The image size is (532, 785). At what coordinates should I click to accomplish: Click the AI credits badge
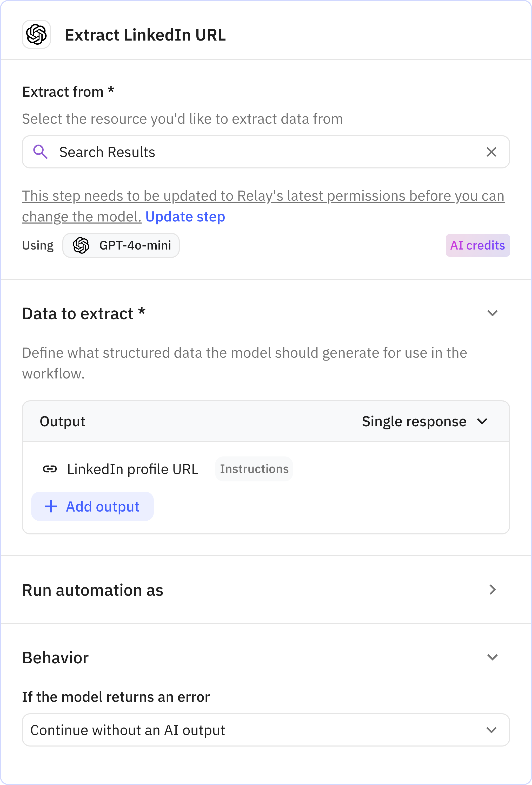(477, 246)
